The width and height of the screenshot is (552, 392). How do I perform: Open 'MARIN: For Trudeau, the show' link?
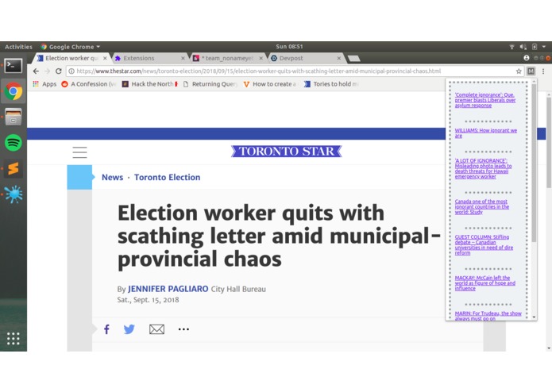click(x=488, y=316)
